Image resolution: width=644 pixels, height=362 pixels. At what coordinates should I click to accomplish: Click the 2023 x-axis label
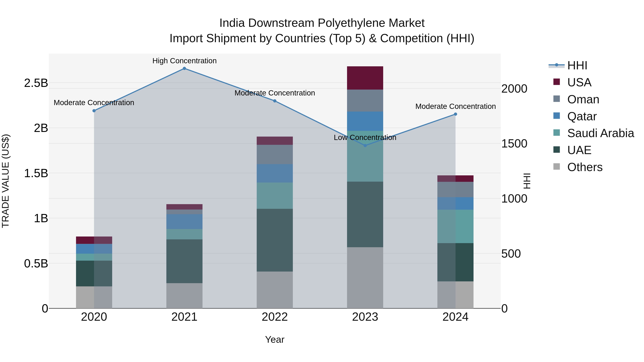pyautogui.click(x=365, y=317)
